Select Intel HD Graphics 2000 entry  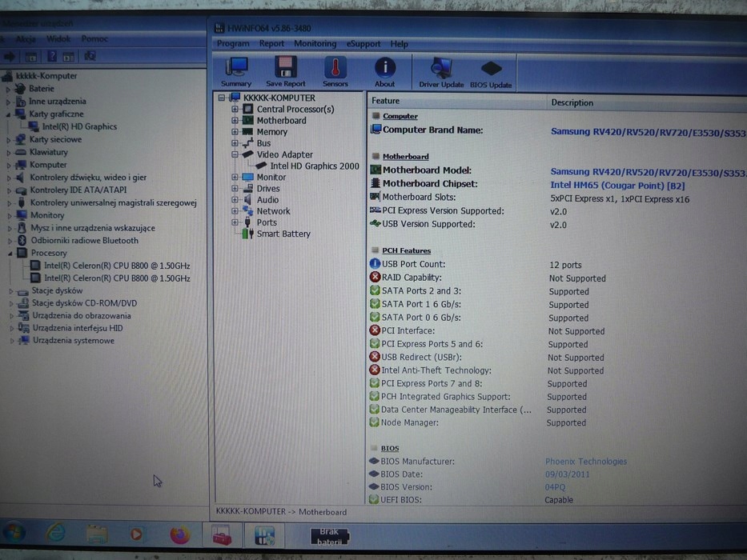point(315,166)
